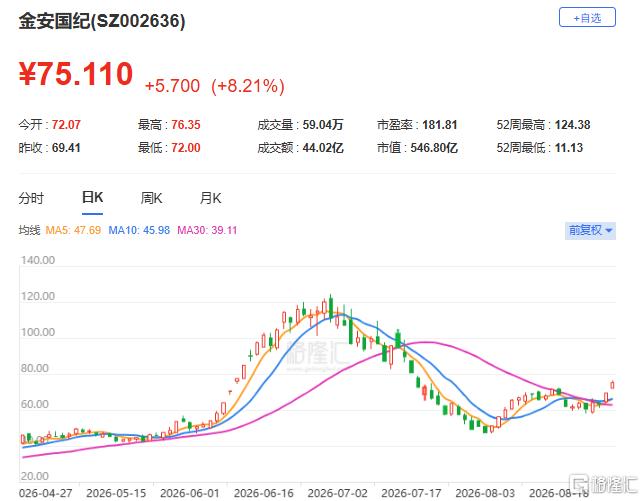Switch to the 分时 intraday tab

pyautogui.click(x=31, y=198)
